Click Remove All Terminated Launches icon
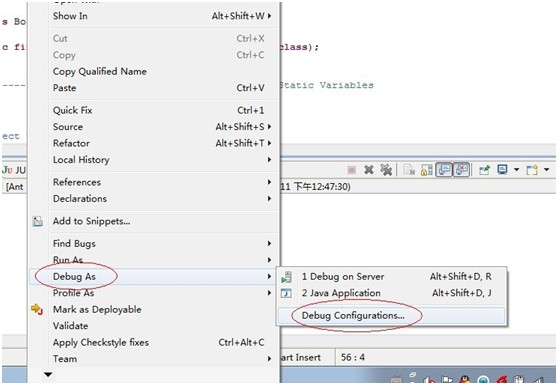Viewport: 558px width, 385px height. 386,170
